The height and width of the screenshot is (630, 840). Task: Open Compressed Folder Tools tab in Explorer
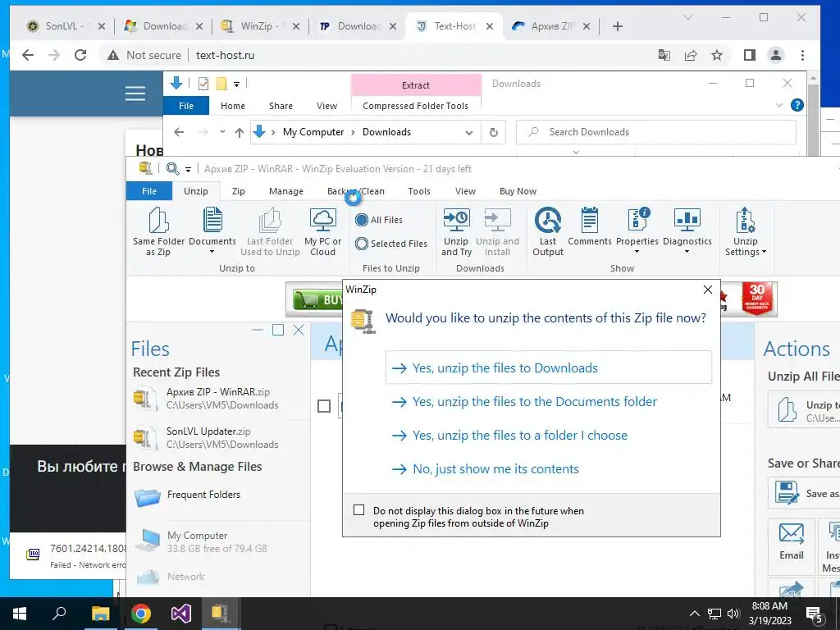click(415, 106)
